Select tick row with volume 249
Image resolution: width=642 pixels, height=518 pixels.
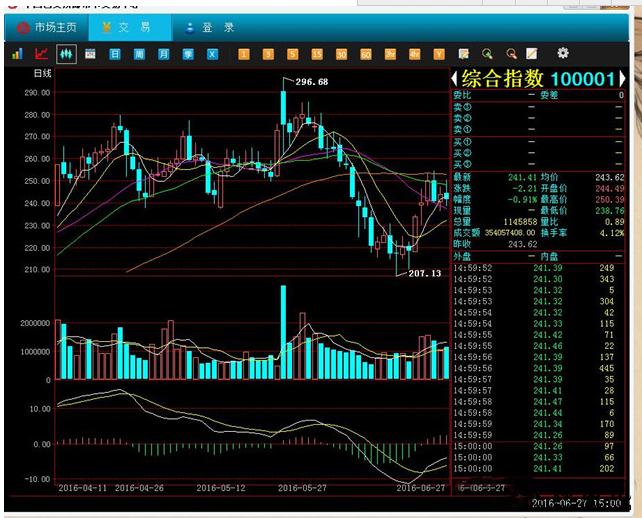point(538,268)
